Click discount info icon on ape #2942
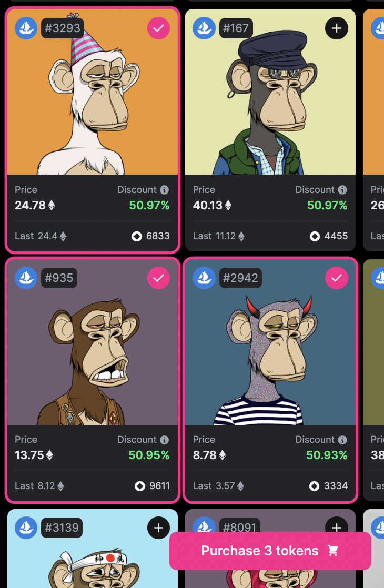The height and width of the screenshot is (588, 384). click(342, 440)
